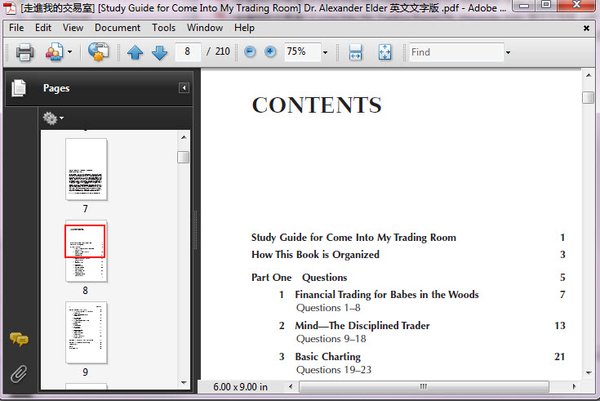Click horizontal scrollbar left arrow

point(291,386)
